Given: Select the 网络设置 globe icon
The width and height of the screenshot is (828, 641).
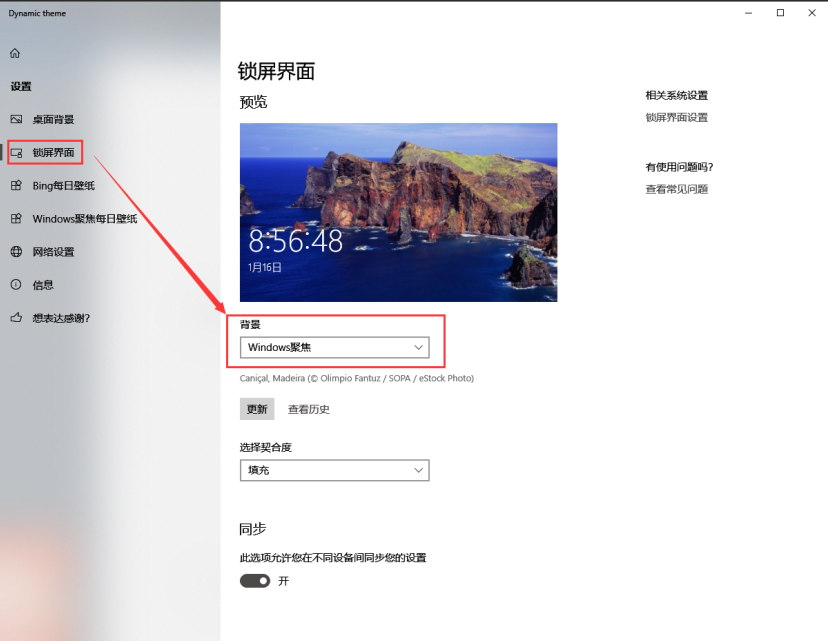Looking at the screenshot, I should (16, 251).
